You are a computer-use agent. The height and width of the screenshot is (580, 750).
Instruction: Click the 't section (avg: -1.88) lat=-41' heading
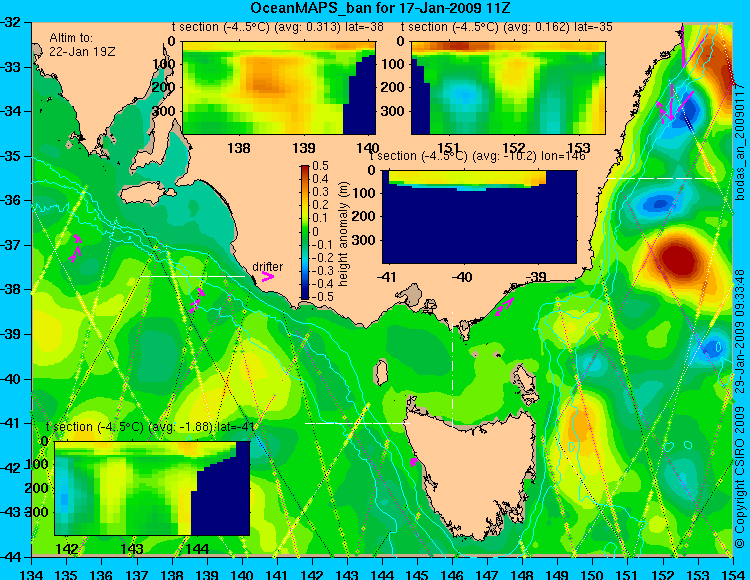pos(150,427)
